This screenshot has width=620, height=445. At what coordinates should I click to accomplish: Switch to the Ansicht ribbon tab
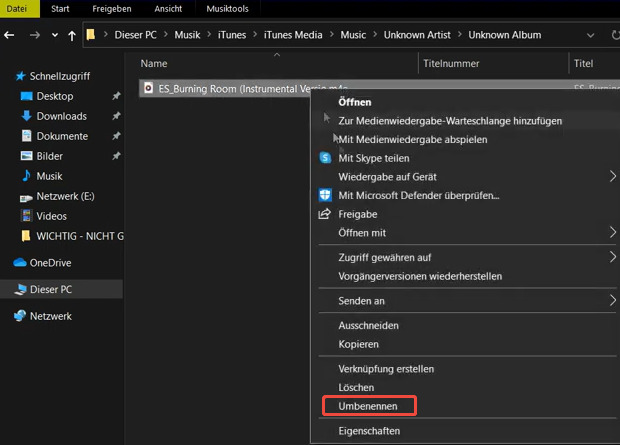point(166,8)
